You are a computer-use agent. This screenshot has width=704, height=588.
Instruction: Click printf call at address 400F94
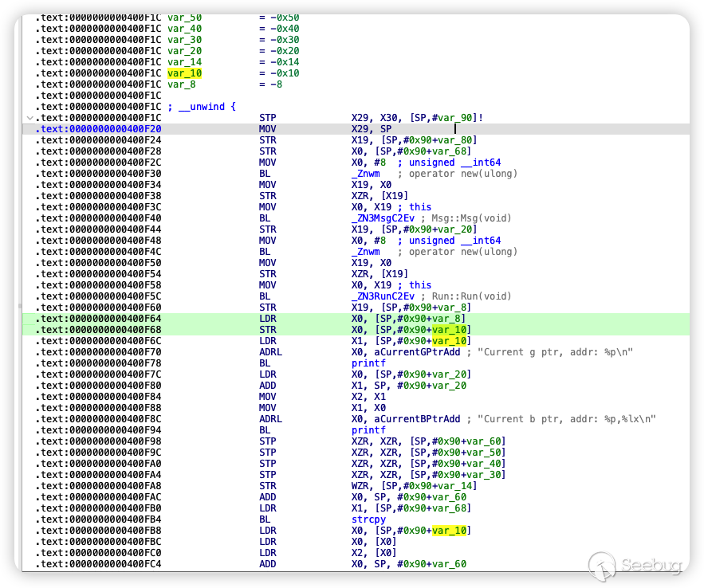coord(368,429)
